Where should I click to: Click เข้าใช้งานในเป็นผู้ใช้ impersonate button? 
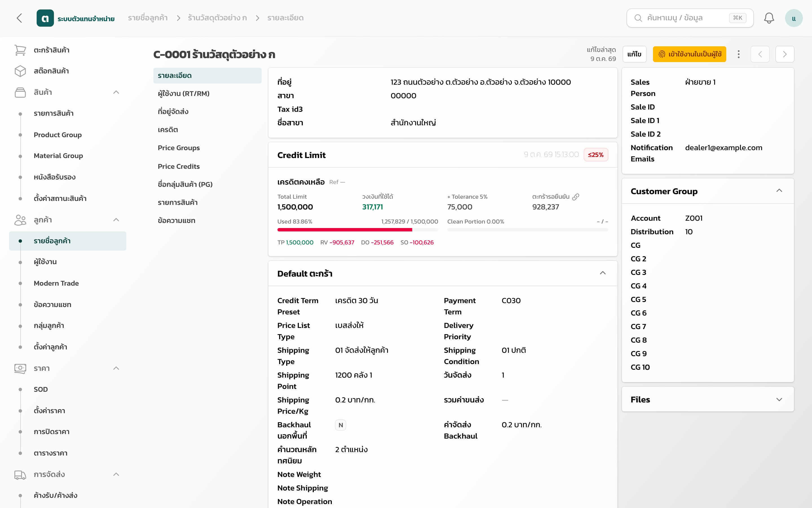coord(689,54)
